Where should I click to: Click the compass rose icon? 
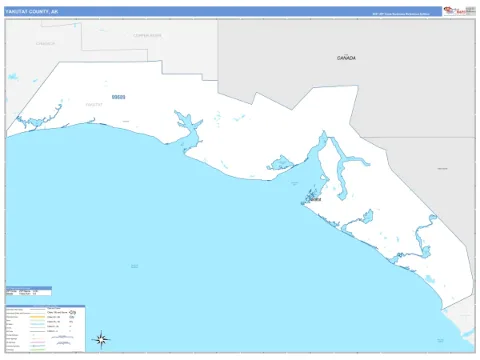click(101, 340)
